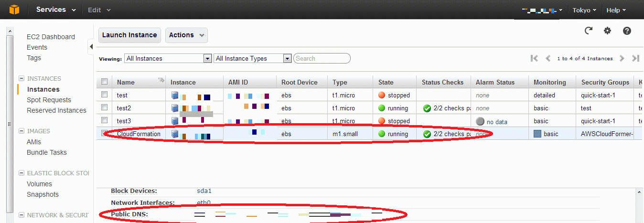Image resolution: width=644 pixels, height=223 pixels.
Task: Open AMIs in sidebar
Action: 34,142
